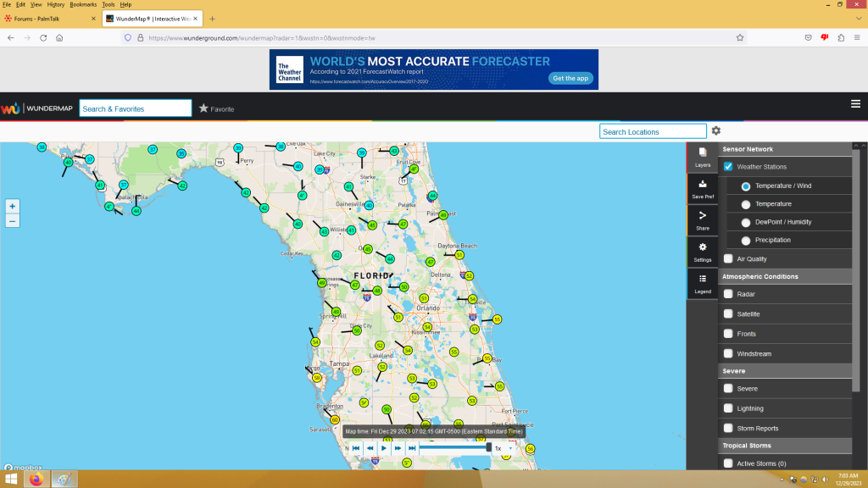This screenshot has height=488, width=868.
Task: Enable the Air Quality layer
Action: tap(728, 258)
